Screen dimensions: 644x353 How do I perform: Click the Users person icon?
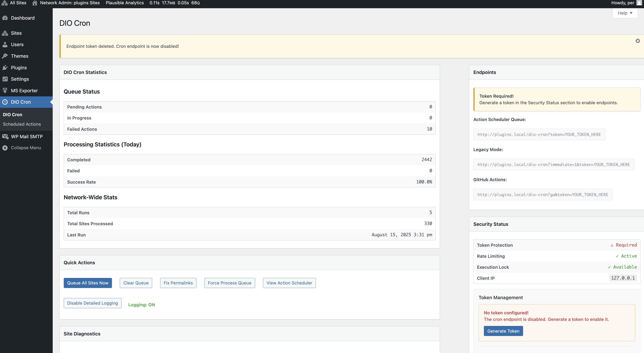click(5, 44)
